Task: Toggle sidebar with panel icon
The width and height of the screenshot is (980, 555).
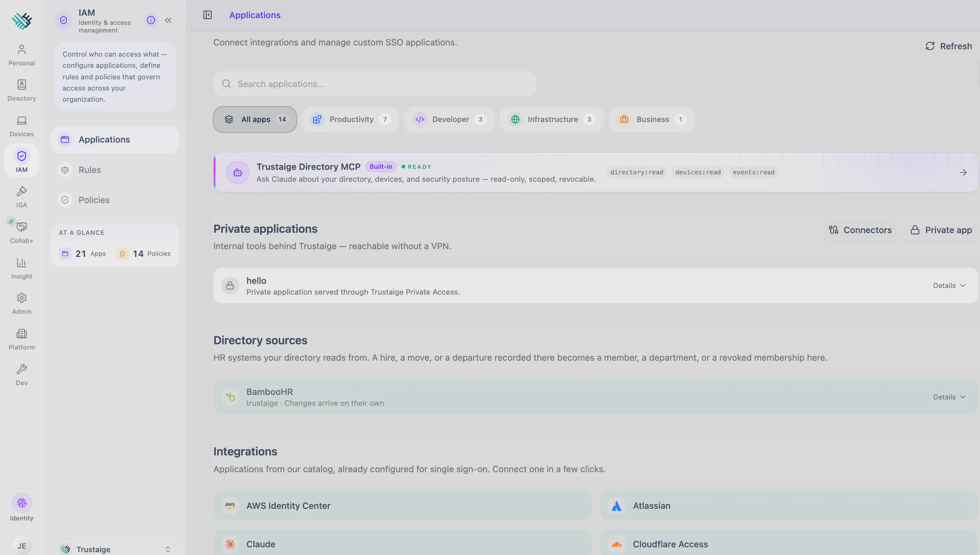Action: tap(207, 15)
